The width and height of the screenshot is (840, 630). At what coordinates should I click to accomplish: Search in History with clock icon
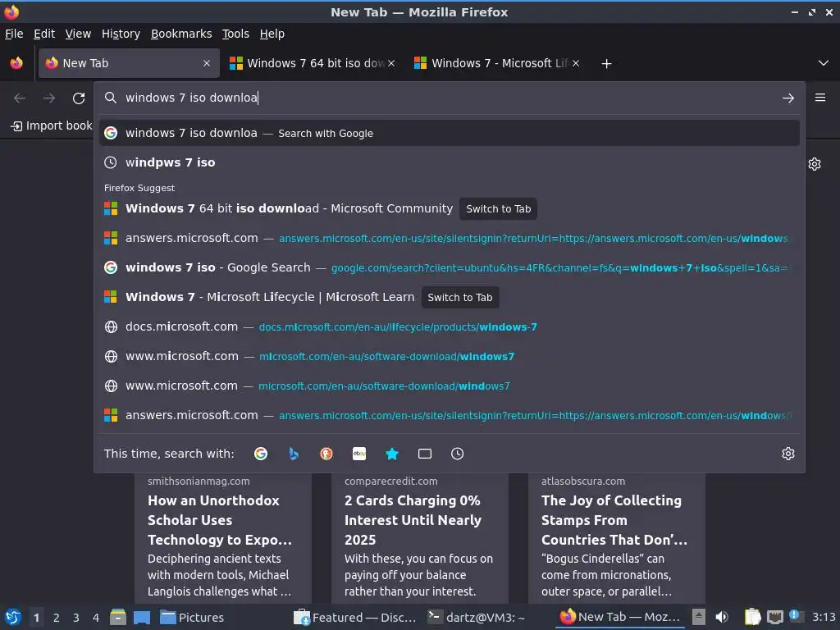tap(458, 454)
